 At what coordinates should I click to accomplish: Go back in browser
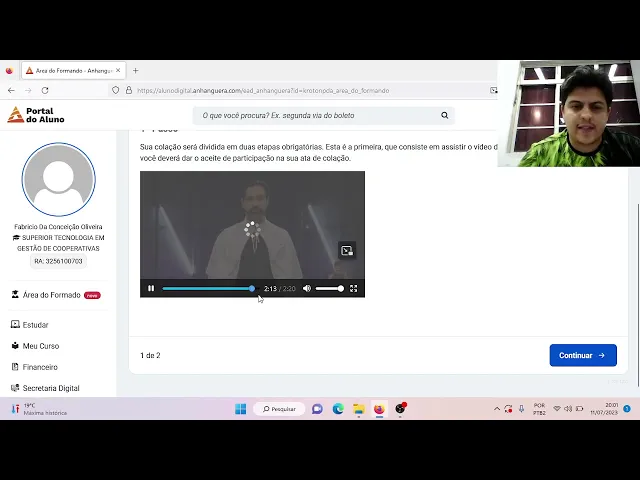11,90
